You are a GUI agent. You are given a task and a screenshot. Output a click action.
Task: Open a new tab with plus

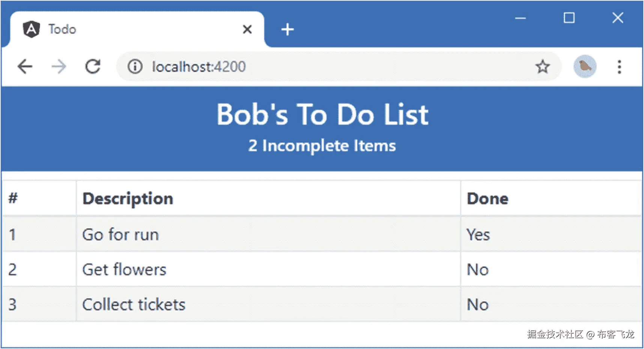coord(287,29)
